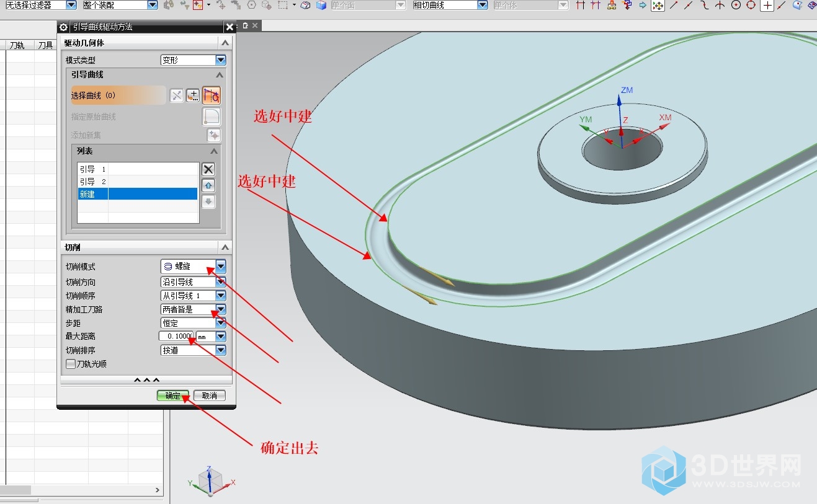Click the midpoint snap line icon
Screen dimensions: 817x504
tap(689, 6)
